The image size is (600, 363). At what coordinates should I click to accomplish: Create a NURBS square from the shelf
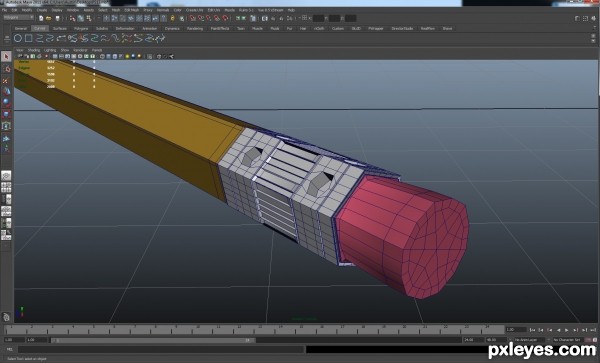(29, 38)
